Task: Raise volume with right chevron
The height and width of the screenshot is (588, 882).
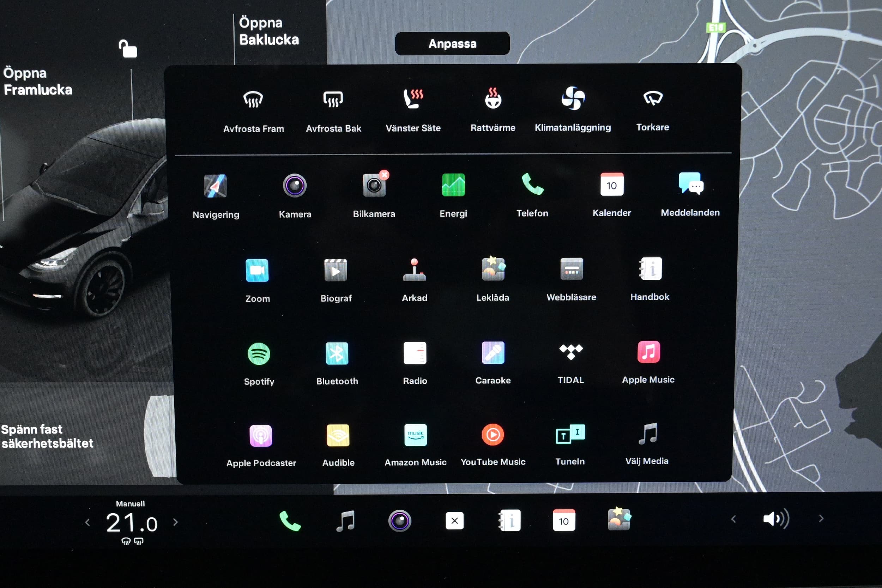Action: (821, 519)
